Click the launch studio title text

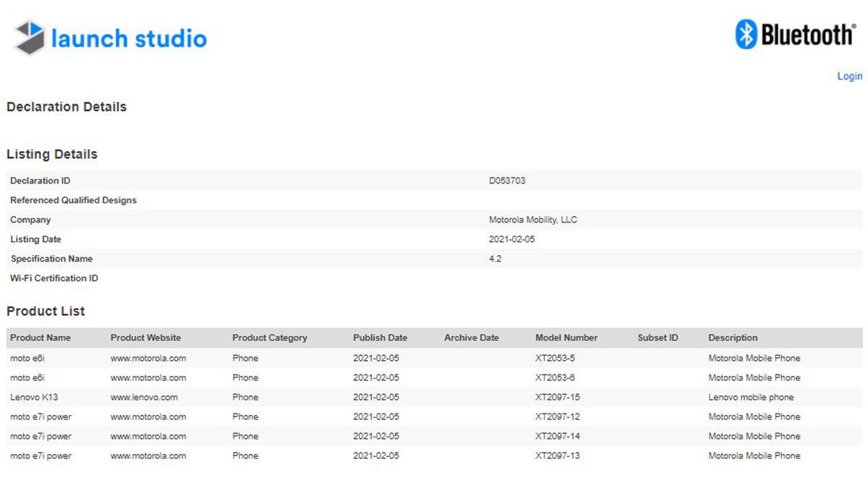coord(129,38)
